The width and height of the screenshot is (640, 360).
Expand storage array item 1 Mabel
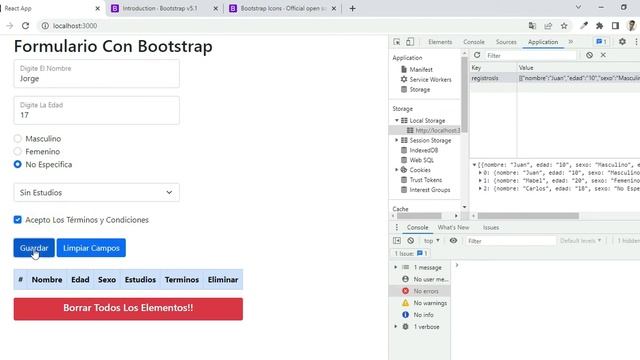coord(480,180)
